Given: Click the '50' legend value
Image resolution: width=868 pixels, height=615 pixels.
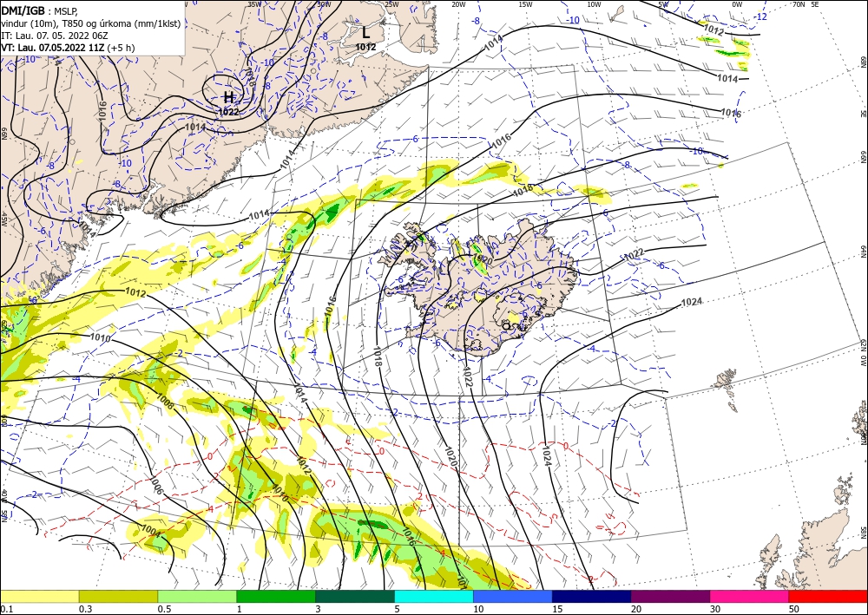Looking at the screenshot, I should (x=794, y=609).
